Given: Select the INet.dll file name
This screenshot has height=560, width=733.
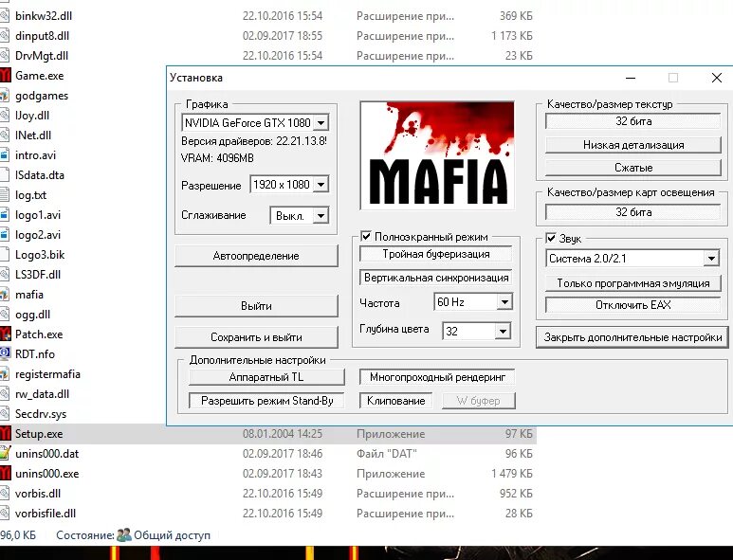Looking at the screenshot, I should (x=33, y=135).
